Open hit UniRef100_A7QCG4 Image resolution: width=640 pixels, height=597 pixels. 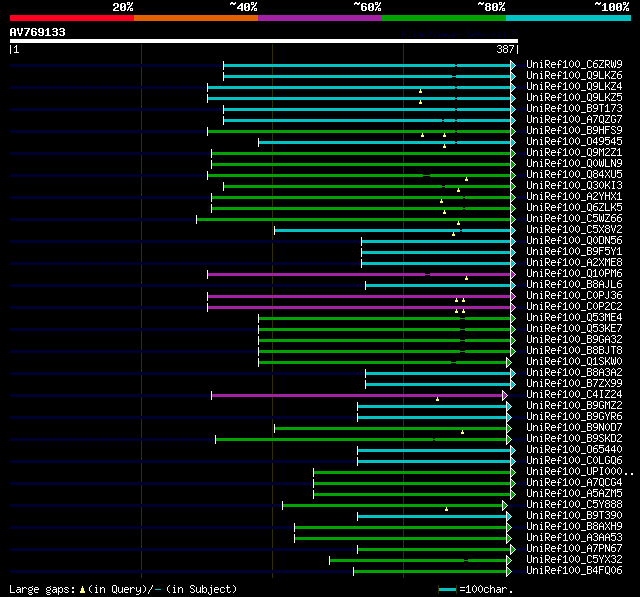[x=574, y=483]
